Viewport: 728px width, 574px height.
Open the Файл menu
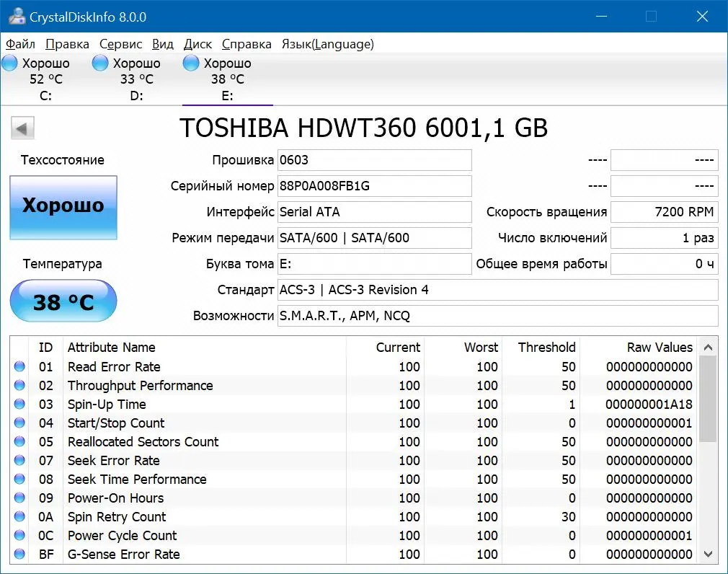coord(20,44)
